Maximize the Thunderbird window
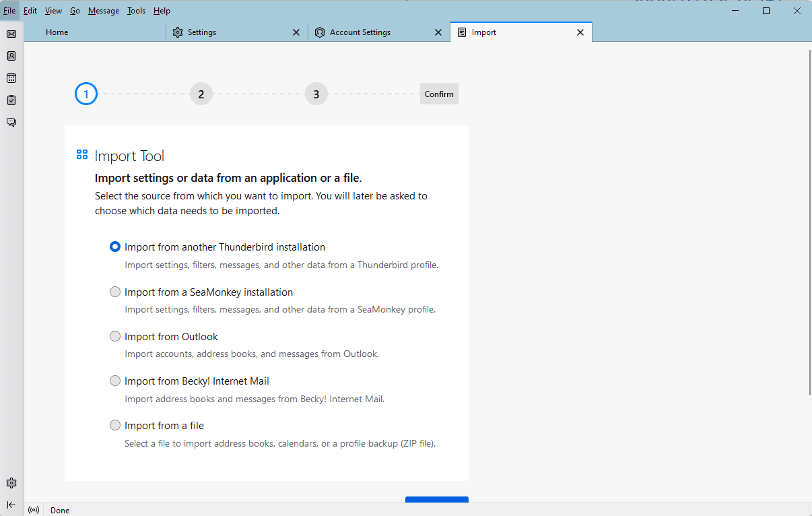Viewport: 812px width, 516px height. click(766, 11)
